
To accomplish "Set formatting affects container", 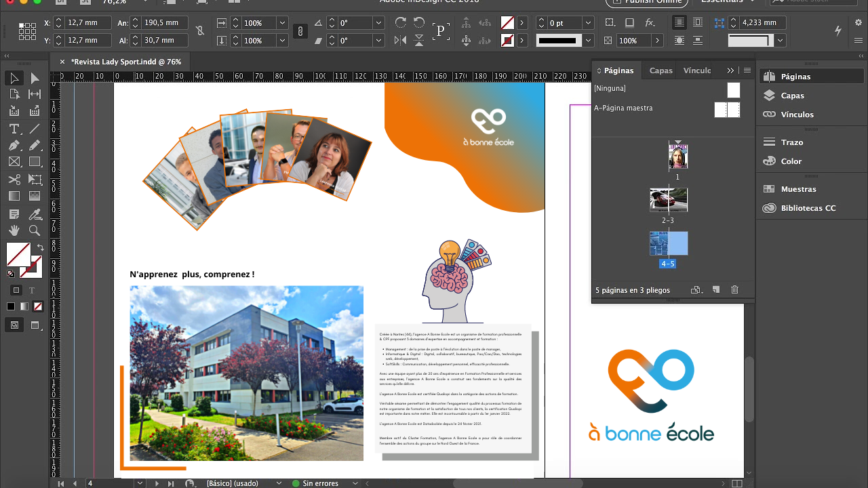I will (x=17, y=290).
